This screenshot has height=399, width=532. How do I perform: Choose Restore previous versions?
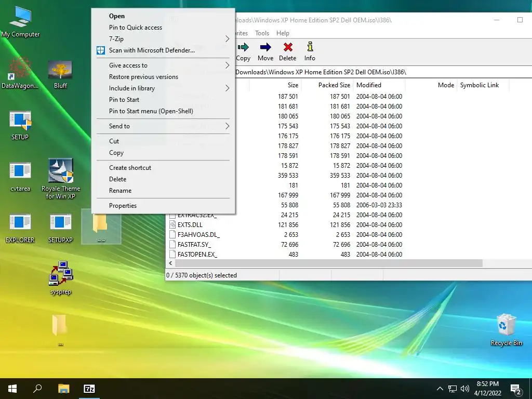[163, 77]
